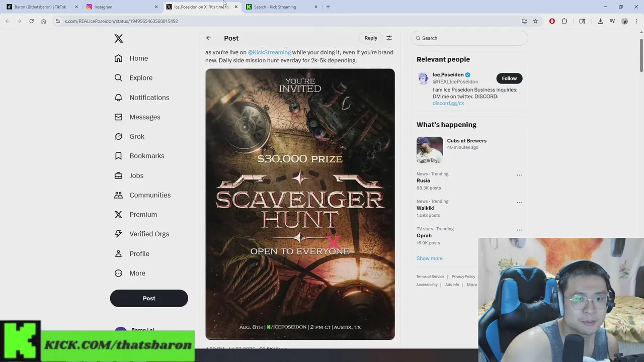Switch to the Instagram tab

tap(121, 7)
